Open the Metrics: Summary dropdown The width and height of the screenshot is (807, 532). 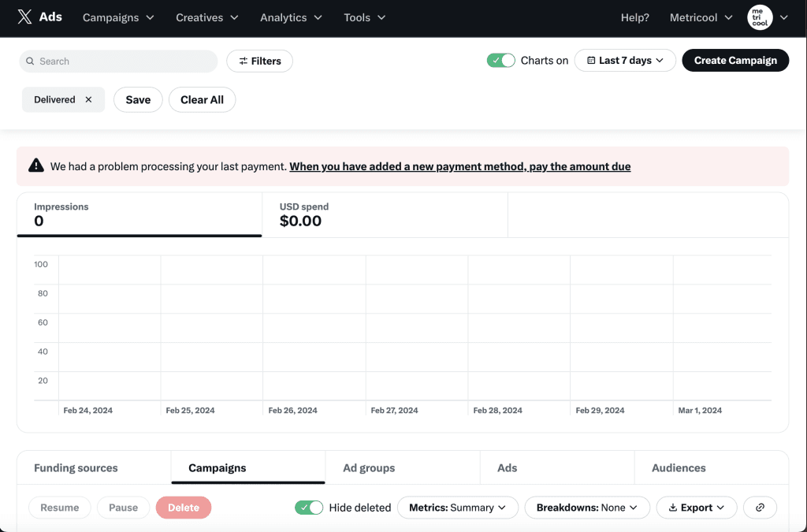457,508
